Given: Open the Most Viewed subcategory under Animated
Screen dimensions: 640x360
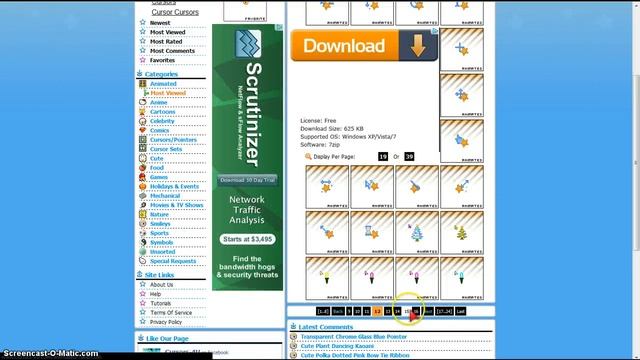Looking at the screenshot, I should point(168,93).
